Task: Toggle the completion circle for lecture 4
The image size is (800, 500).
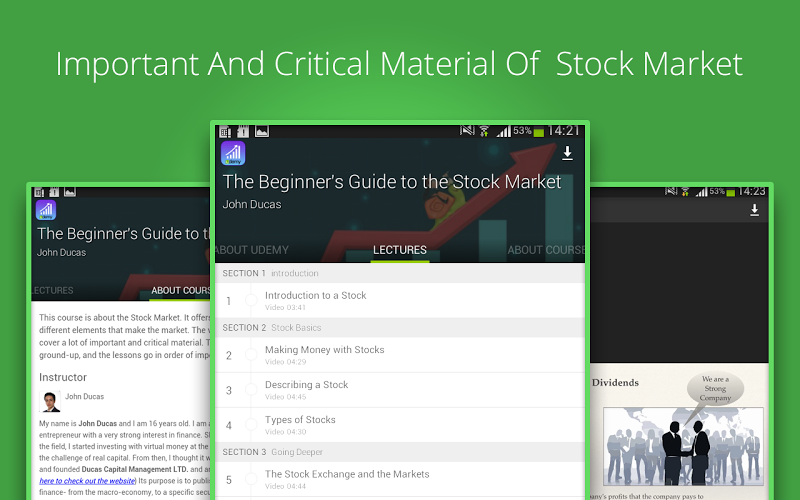Action: tap(251, 424)
